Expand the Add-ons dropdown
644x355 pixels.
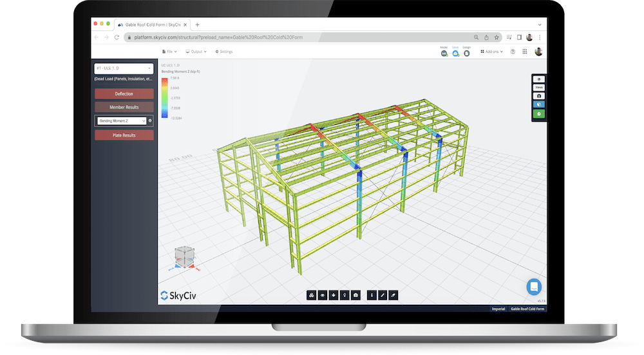coord(491,52)
